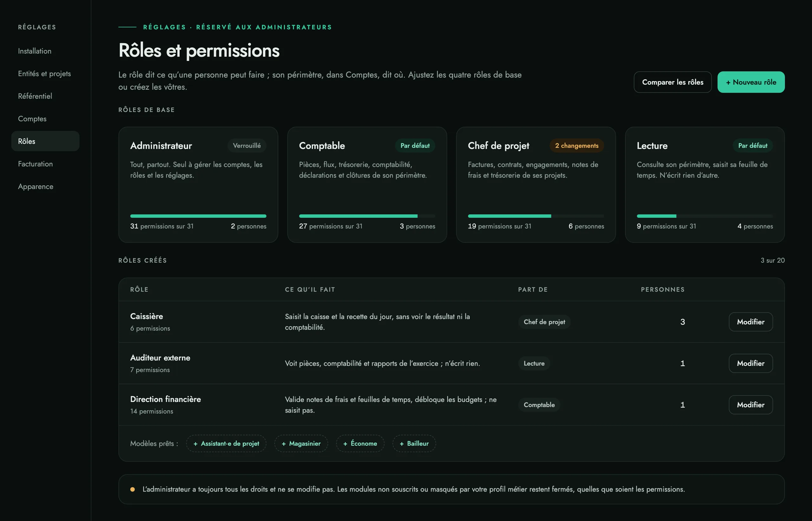The width and height of the screenshot is (812, 521).
Task: Add the Bailleur role template
Action: (414, 444)
